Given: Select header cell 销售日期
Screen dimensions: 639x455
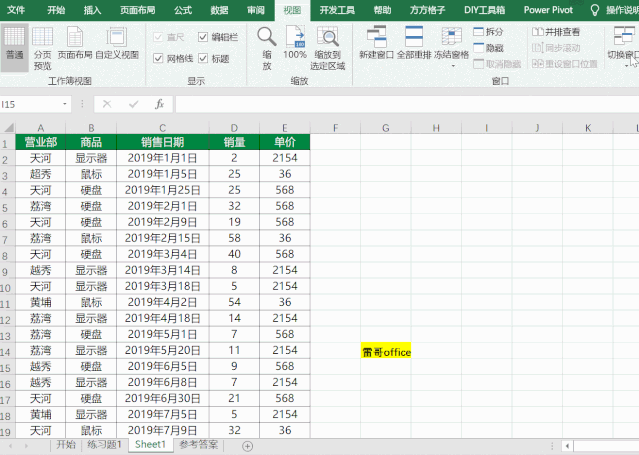Looking at the screenshot, I should point(163,142).
